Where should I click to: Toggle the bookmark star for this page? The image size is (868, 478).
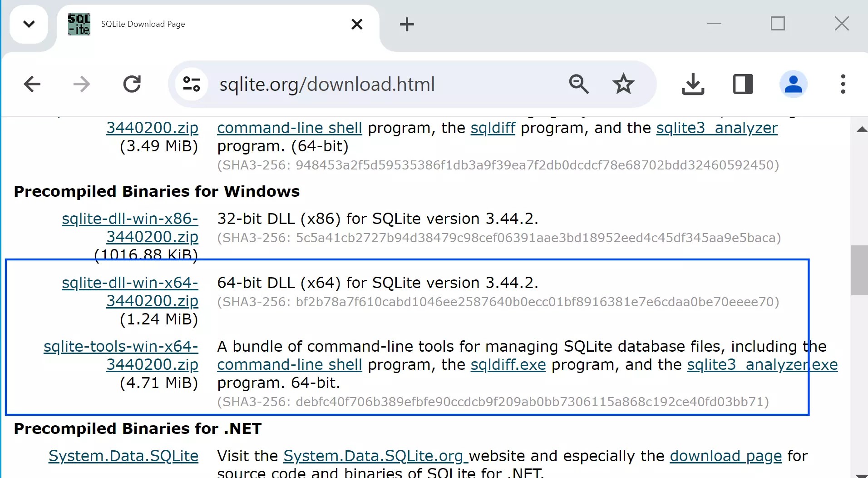point(624,84)
